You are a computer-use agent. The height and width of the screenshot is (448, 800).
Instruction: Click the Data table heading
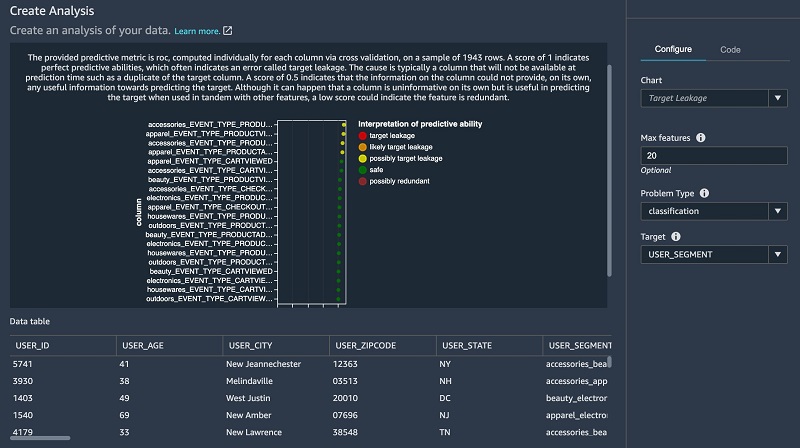pos(30,321)
